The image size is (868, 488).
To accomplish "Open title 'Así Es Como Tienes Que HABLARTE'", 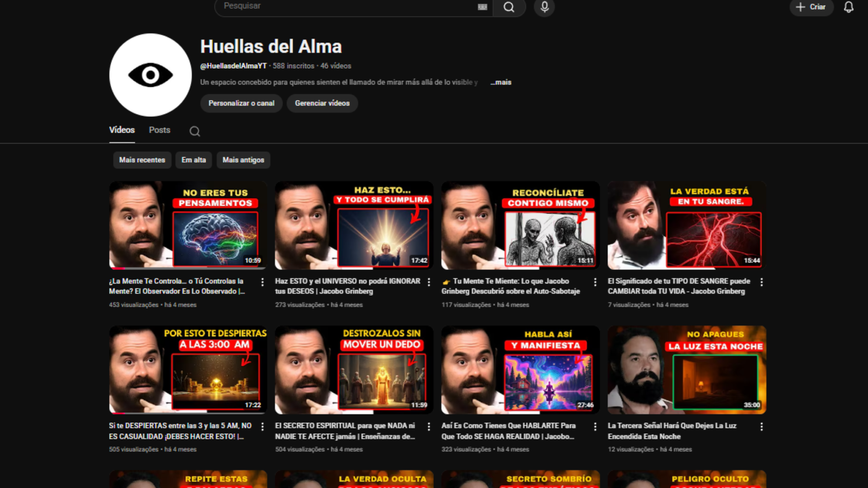I will point(509,431).
